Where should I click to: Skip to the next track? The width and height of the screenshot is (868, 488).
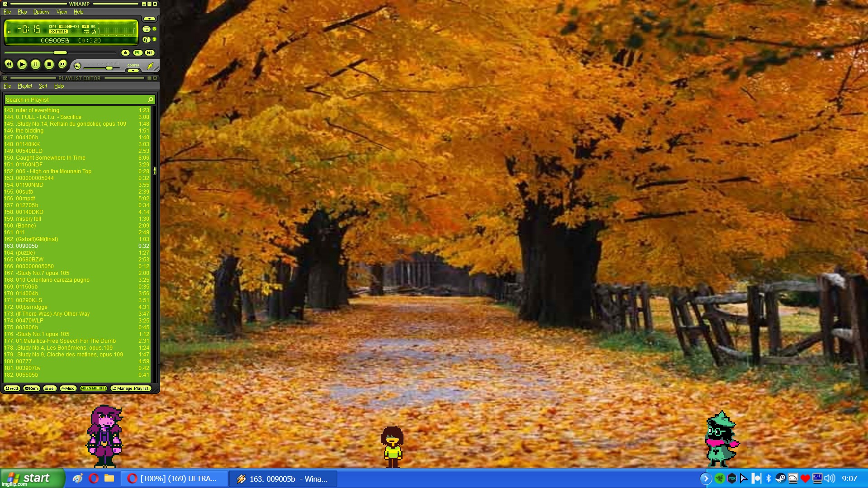tap(62, 65)
